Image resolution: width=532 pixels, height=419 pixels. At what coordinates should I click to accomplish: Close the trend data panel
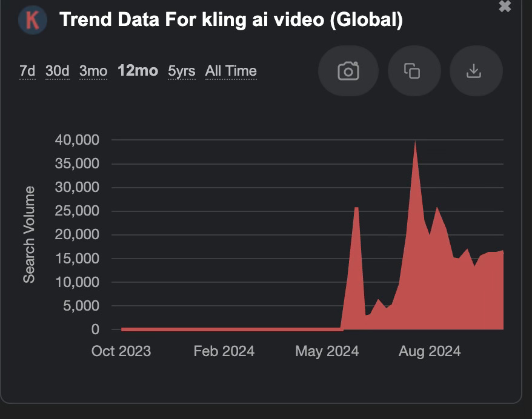[x=505, y=6]
